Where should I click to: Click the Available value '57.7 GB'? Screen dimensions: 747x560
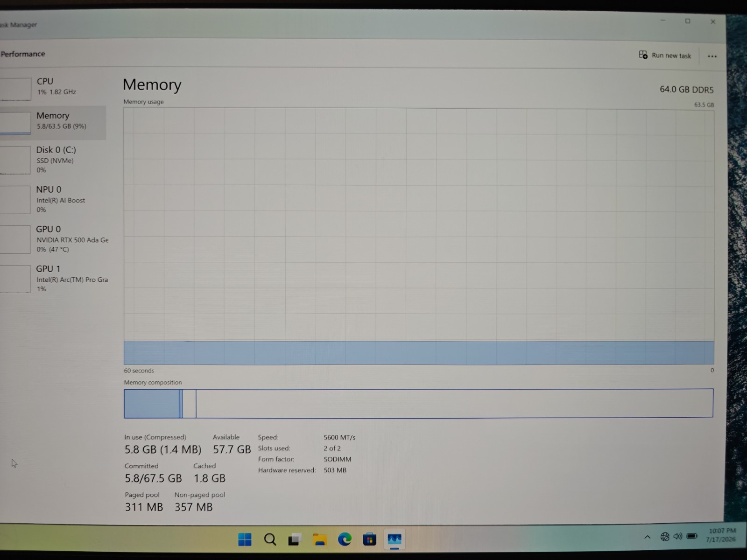pos(232,449)
